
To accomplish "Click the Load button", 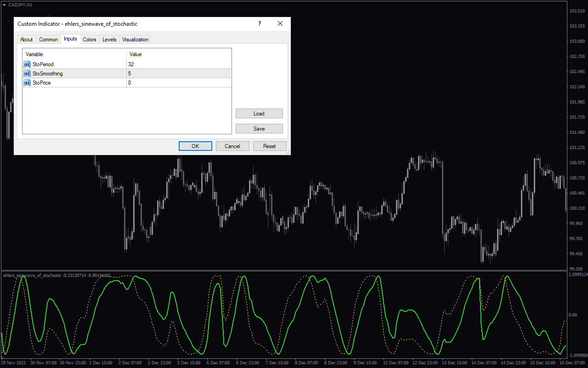I will [x=259, y=114].
